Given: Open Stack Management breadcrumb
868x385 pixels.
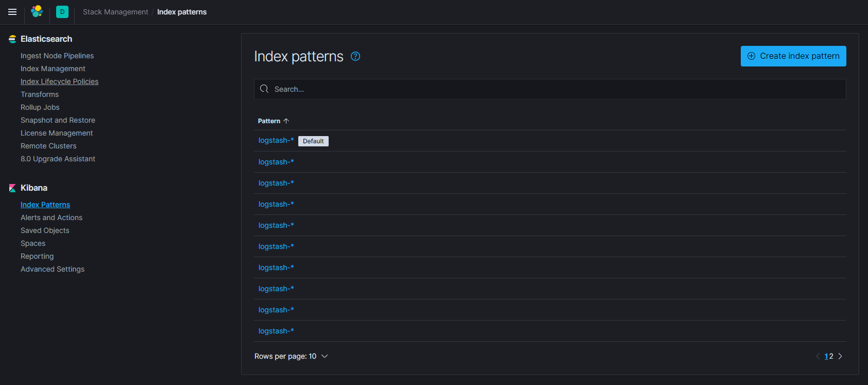Looking at the screenshot, I should tap(115, 12).
